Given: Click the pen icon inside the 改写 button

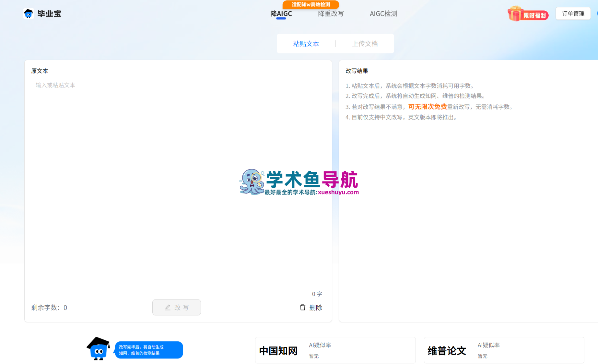Looking at the screenshot, I should (x=168, y=307).
